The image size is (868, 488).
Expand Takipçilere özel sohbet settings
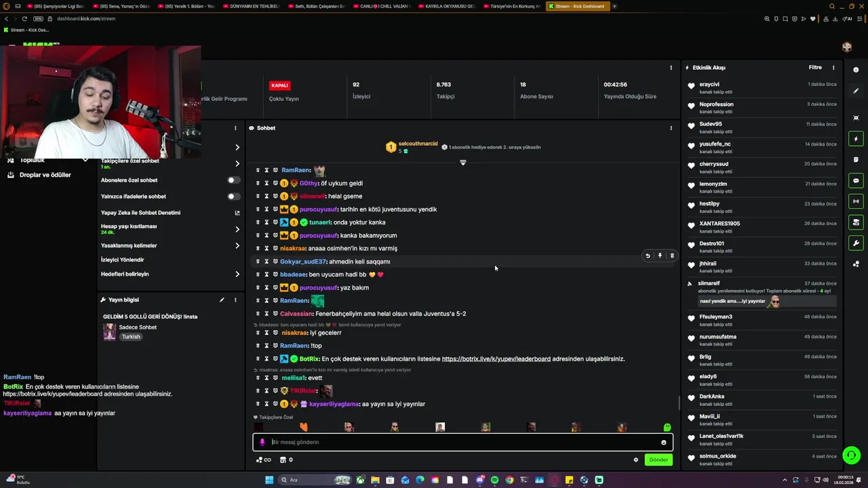pyautogui.click(x=237, y=163)
